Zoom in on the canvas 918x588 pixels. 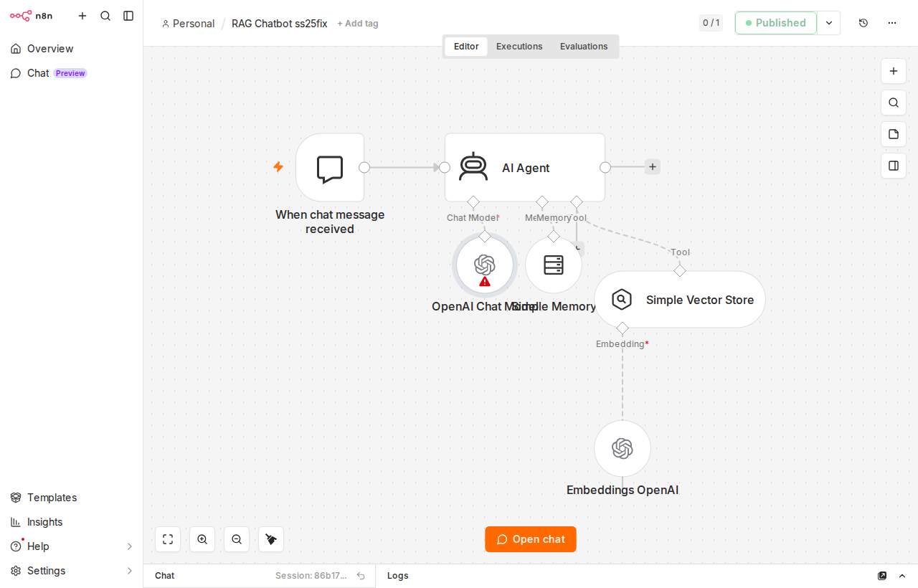pos(202,539)
